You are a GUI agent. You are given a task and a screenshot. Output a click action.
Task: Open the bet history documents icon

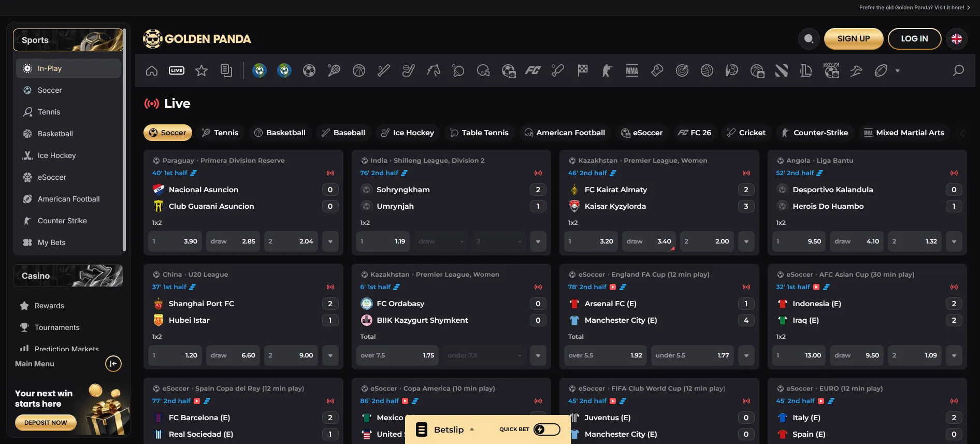226,70
